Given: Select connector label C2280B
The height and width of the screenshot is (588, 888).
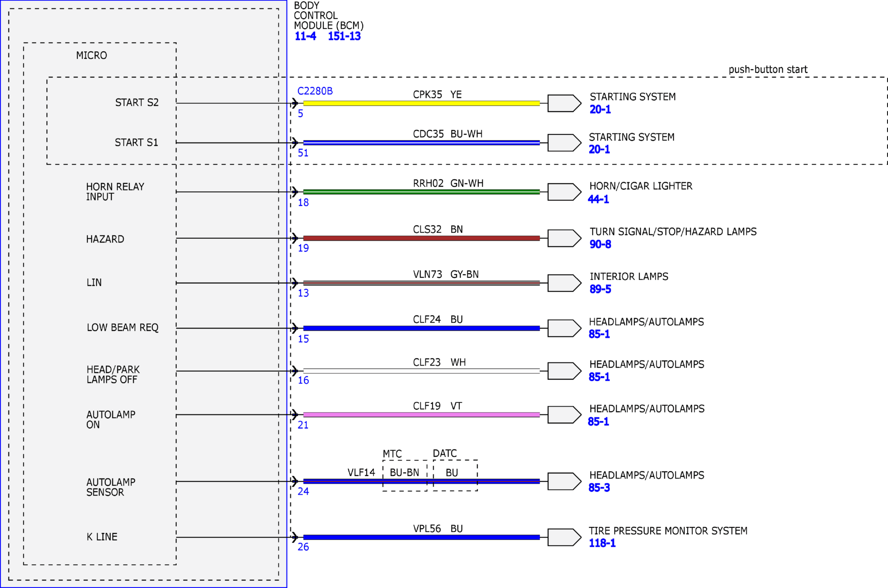Looking at the screenshot, I should 315,91.
